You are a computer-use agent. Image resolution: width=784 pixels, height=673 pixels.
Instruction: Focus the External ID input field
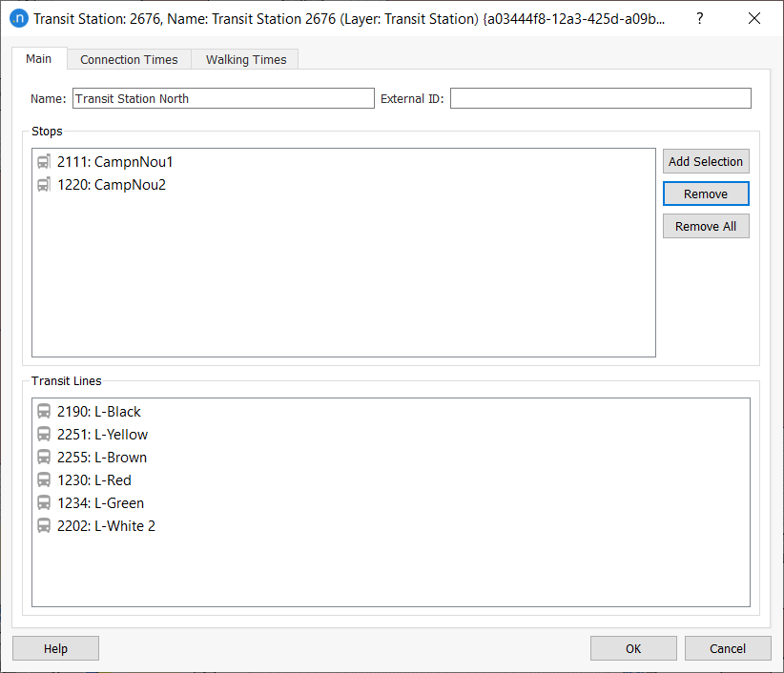(x=600, y=98)
